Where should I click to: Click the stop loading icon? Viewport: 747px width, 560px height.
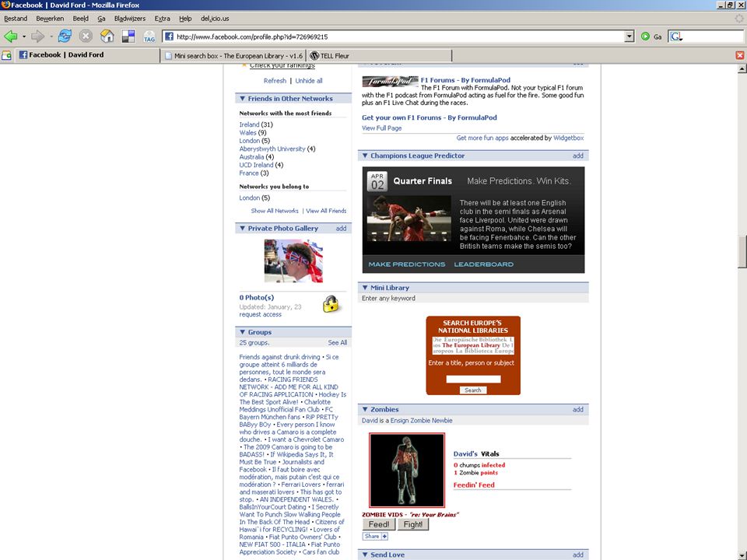point(86,37)
